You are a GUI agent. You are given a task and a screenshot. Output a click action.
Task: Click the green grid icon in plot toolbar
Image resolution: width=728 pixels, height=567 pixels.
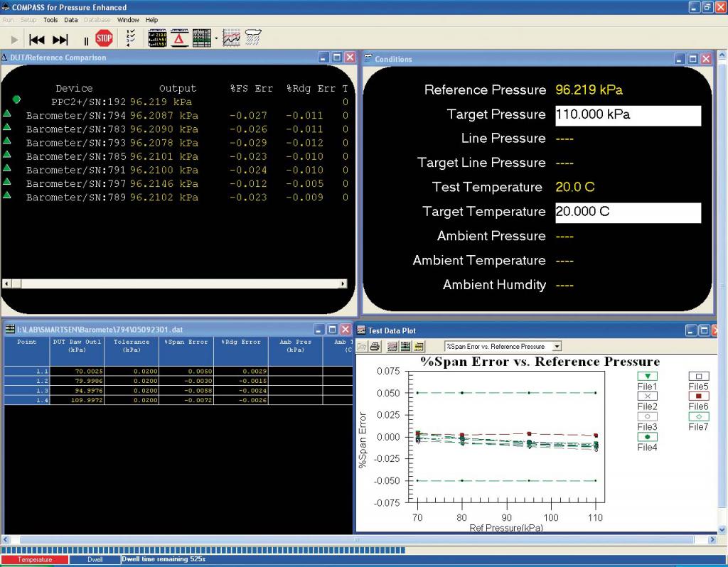coord(405,346)
